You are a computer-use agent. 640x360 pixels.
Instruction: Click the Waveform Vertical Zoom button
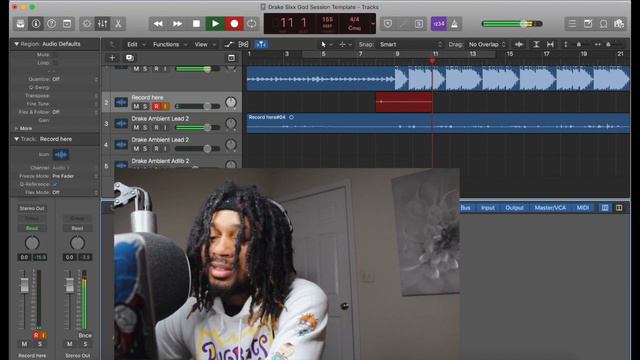519,44
